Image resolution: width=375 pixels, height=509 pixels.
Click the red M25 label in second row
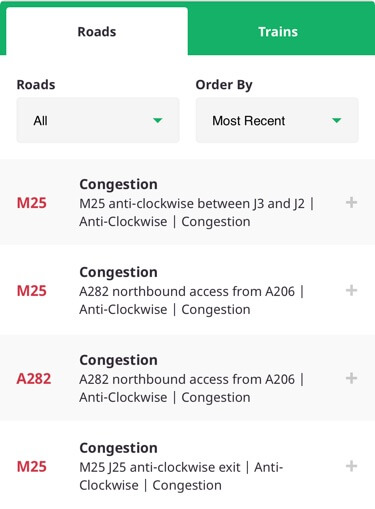32,291
